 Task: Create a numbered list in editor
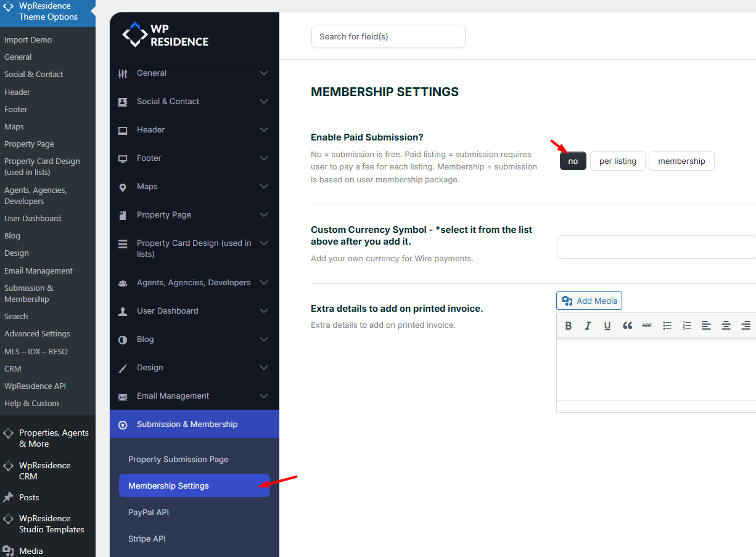point(687,326)
